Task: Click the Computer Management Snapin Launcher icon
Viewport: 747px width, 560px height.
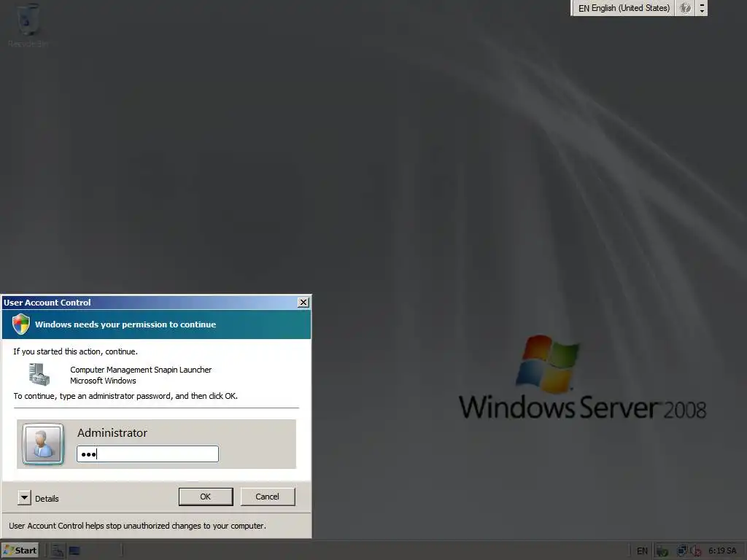Action: coord(39,374)
